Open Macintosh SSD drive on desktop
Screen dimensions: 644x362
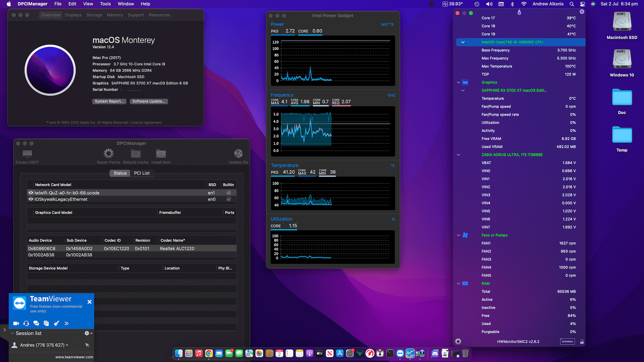click(x=622, y=25)
